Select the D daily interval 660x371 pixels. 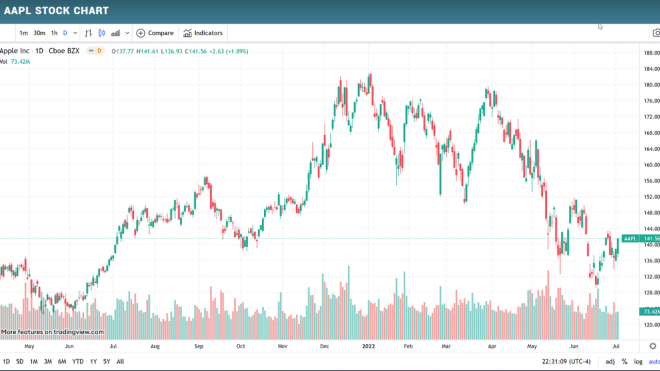pyautogui.click(x=65, y=33)
